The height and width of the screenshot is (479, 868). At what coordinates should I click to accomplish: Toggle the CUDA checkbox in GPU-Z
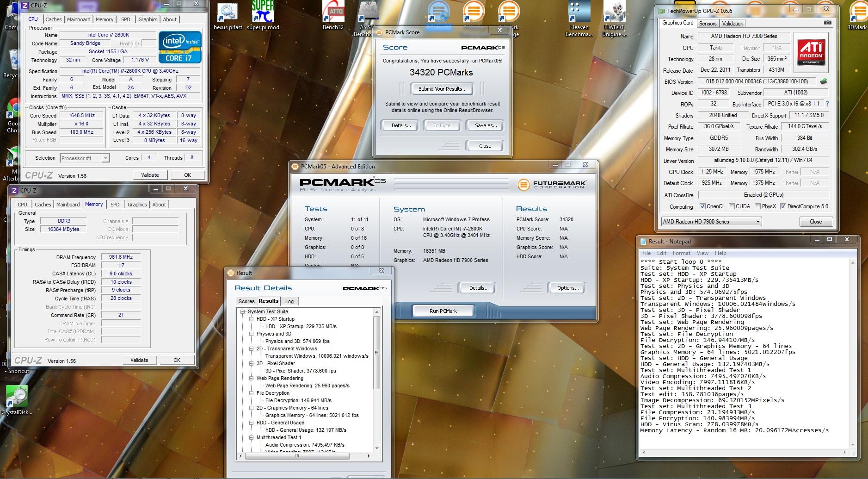point(732,206)
